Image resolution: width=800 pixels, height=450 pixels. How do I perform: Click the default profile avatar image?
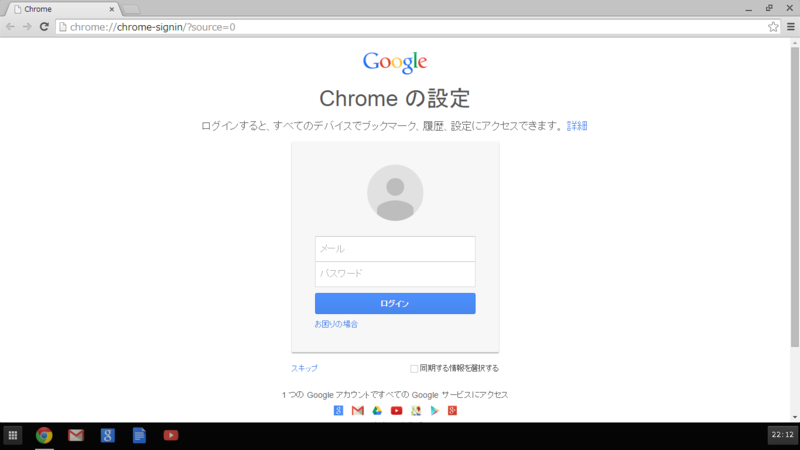(395, 193)
